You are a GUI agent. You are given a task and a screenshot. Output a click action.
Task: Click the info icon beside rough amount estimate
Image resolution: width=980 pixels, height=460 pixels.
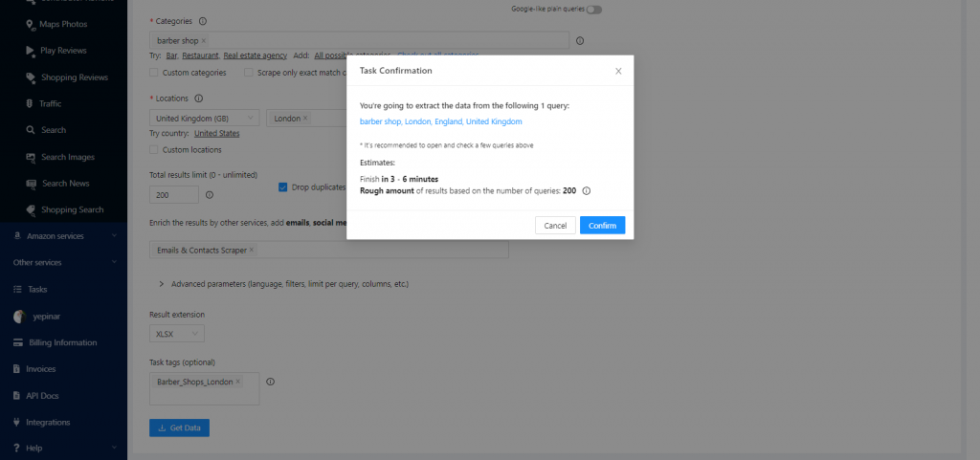(587, 190)
